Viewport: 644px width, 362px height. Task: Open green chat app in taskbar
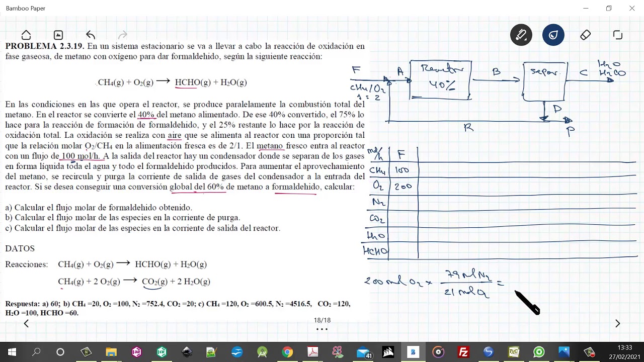coord(539,352)
